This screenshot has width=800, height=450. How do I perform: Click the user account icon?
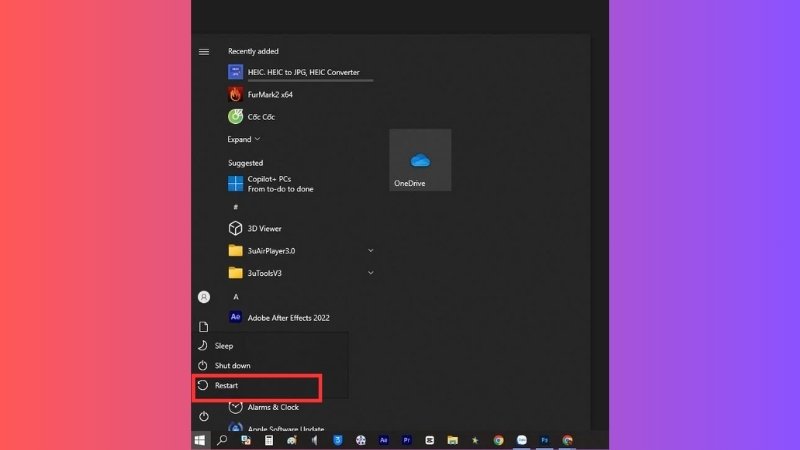(204, 297)
